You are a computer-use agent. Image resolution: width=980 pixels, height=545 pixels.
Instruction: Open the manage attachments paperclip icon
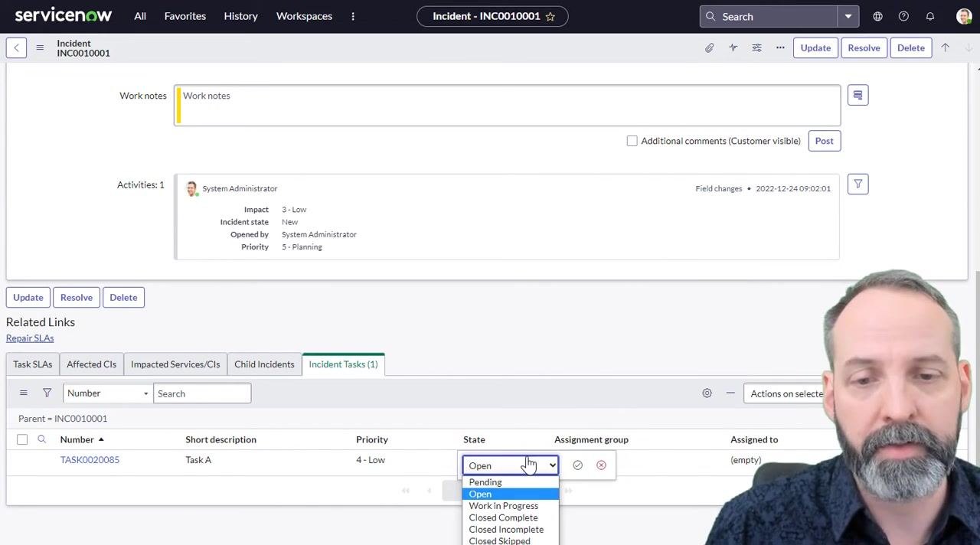tap(710, 48)
